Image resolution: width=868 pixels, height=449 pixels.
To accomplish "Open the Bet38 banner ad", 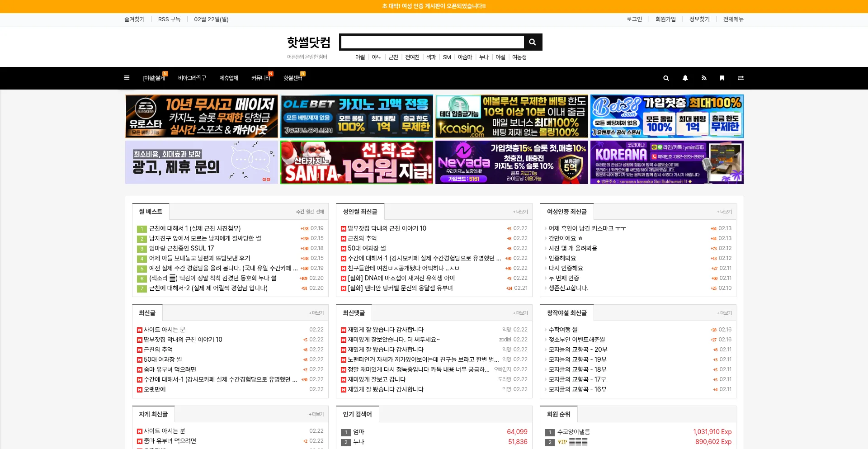I will click(667, 116).
